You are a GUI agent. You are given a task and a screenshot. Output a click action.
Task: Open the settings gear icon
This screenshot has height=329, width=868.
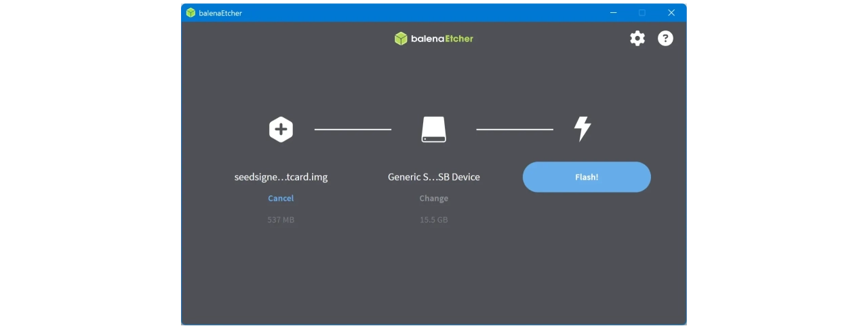pyautogui.click(x=637, y=39)
